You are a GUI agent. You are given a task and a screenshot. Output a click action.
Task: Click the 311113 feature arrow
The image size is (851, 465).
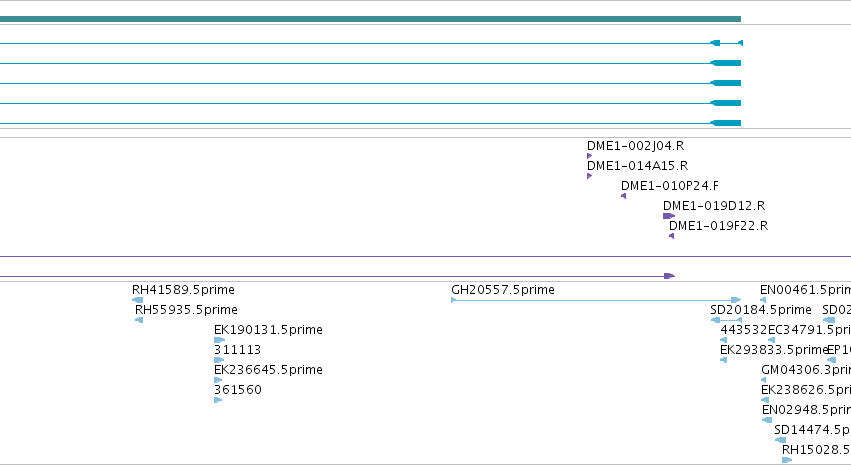[219, 360]
